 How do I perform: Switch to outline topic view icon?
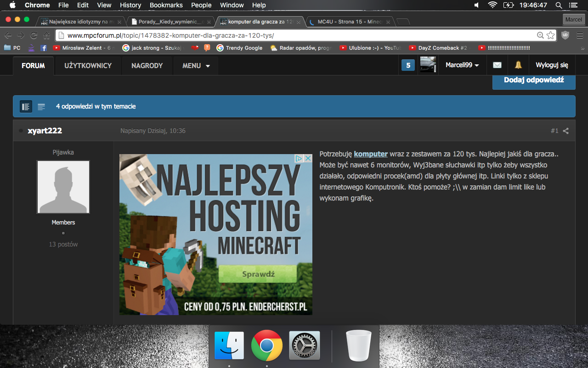click(41, 107)
